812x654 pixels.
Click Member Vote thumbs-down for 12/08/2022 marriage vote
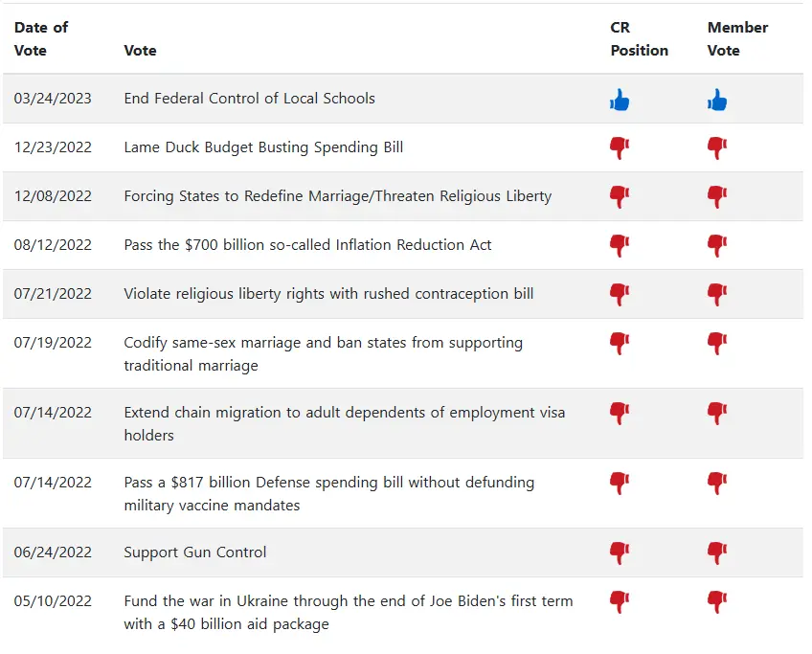coord(716,196)
